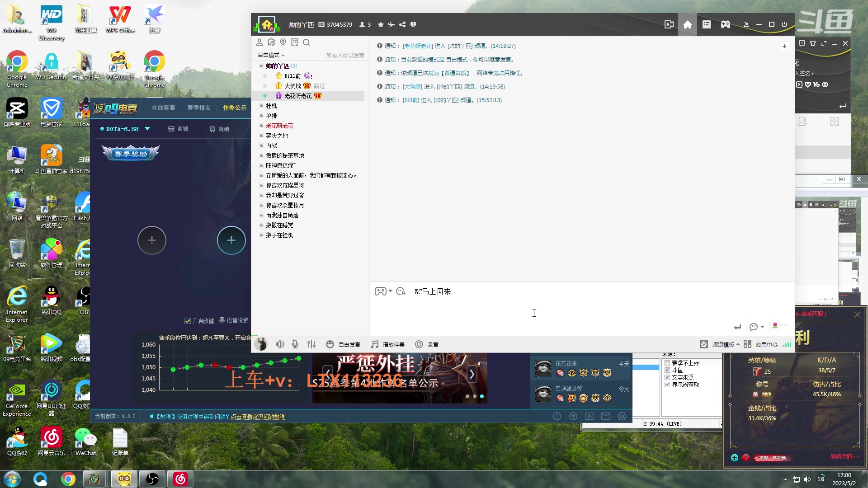The height and width of the screenshot is (488, 868).
Task: Select the 菜决之地 channel
Action: 277,136
